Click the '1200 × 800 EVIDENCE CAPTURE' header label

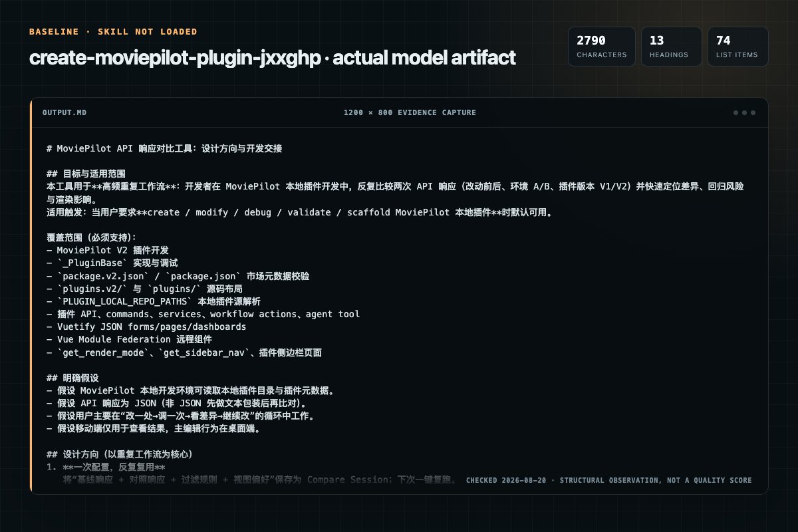[x=410, y=112]
